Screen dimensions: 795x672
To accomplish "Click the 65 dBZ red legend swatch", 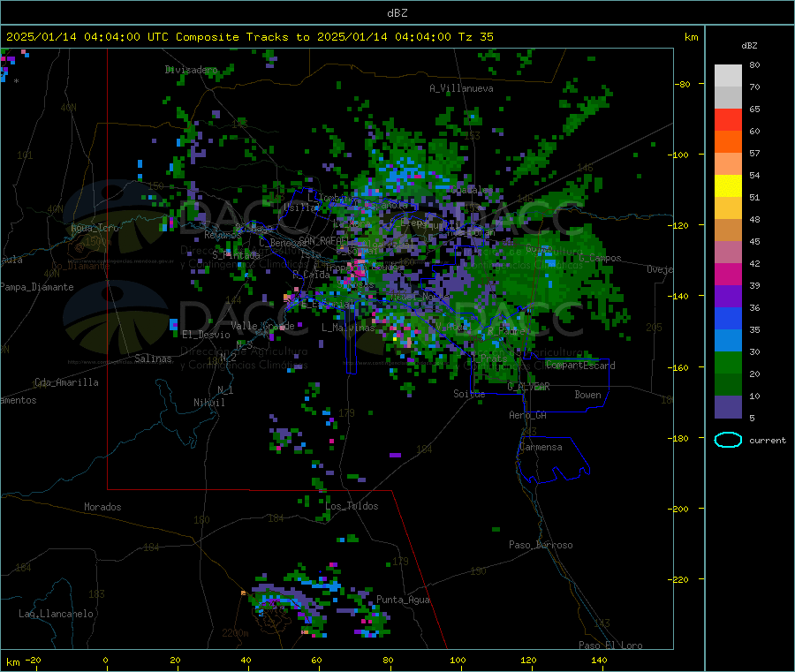I will coord(728,119).
